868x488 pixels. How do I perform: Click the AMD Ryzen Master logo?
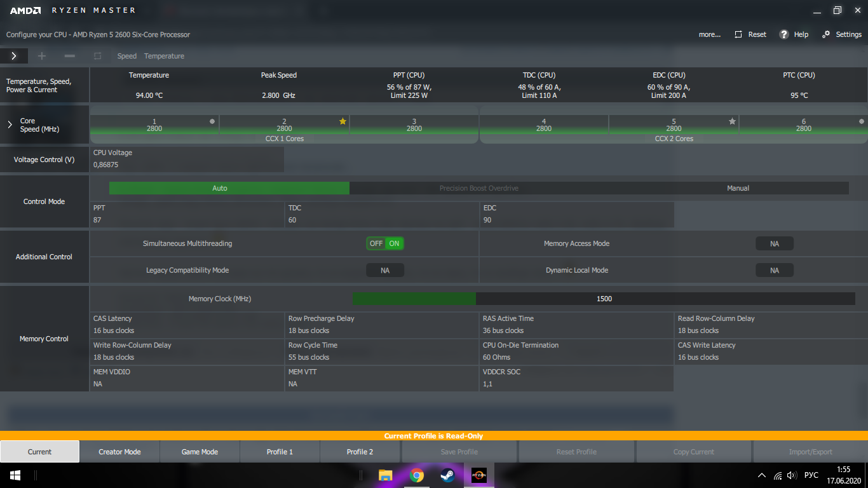pyautogui.click(x=72, y=10)
